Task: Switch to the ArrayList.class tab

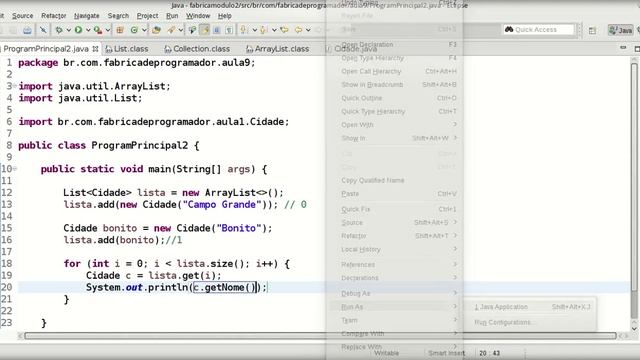Action: tap(278, 49)
